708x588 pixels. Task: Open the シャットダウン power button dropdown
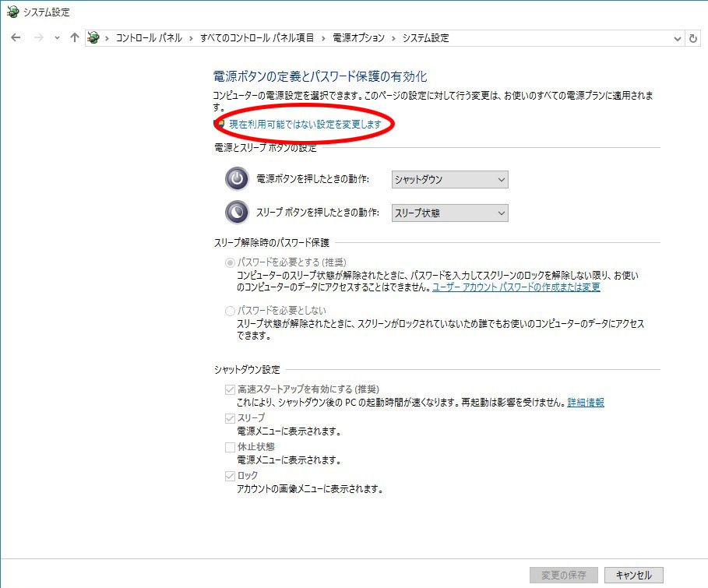click(449, 179)
